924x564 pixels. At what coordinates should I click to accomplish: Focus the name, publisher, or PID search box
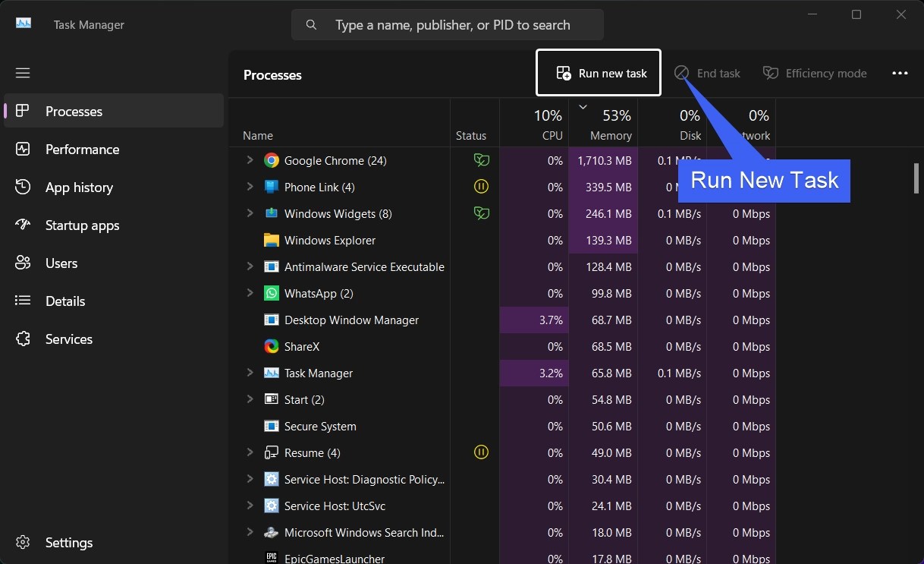(448, 25)
